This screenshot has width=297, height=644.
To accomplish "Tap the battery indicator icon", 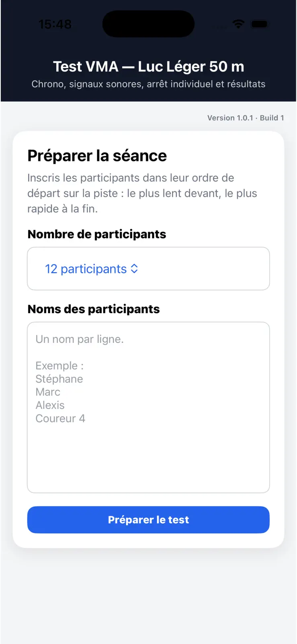I will click(x=259, y=24).
